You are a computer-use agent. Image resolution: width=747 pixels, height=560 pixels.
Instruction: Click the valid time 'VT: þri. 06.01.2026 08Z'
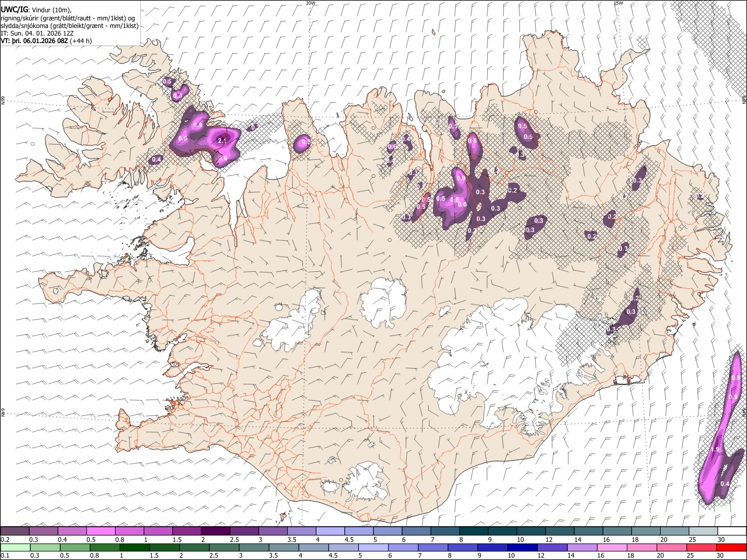(x=34, y=41)
